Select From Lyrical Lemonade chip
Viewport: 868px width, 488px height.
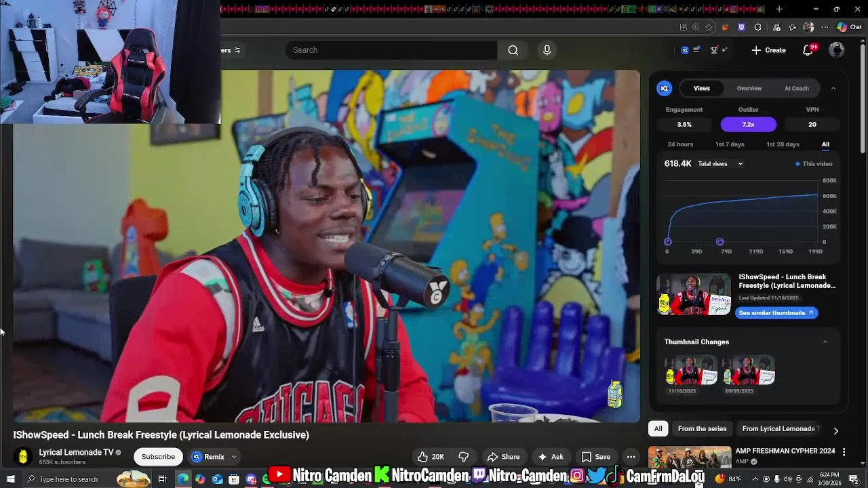(780, 428)
